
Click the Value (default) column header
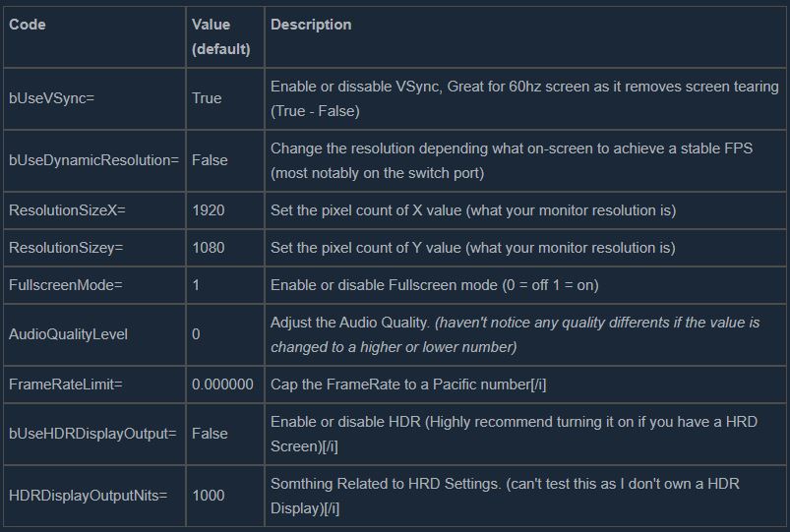pos(220,36)
